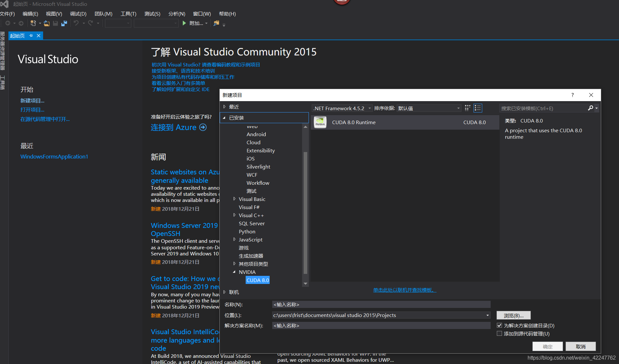Click the circled arrow next to 连接到 Azure
619x364 pixels.
(x=203, y=127)
